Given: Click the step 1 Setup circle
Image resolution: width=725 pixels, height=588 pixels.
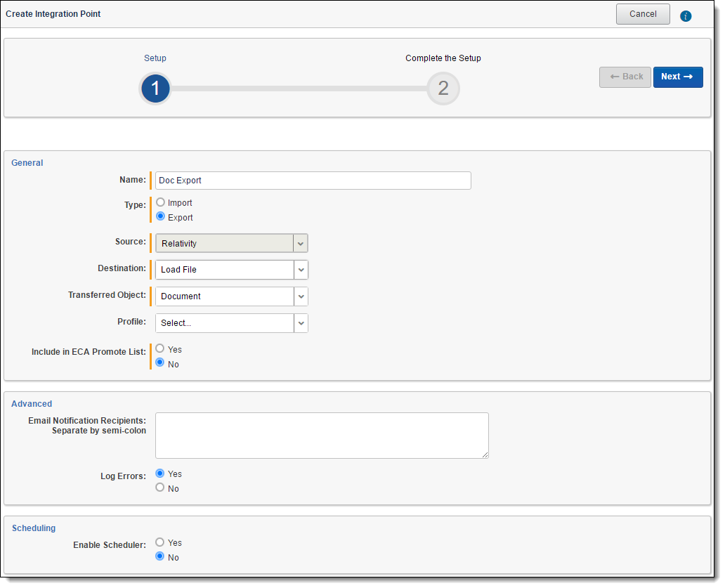Looking at the screenshot, I should pyautogui.click(x=155, y=89).
